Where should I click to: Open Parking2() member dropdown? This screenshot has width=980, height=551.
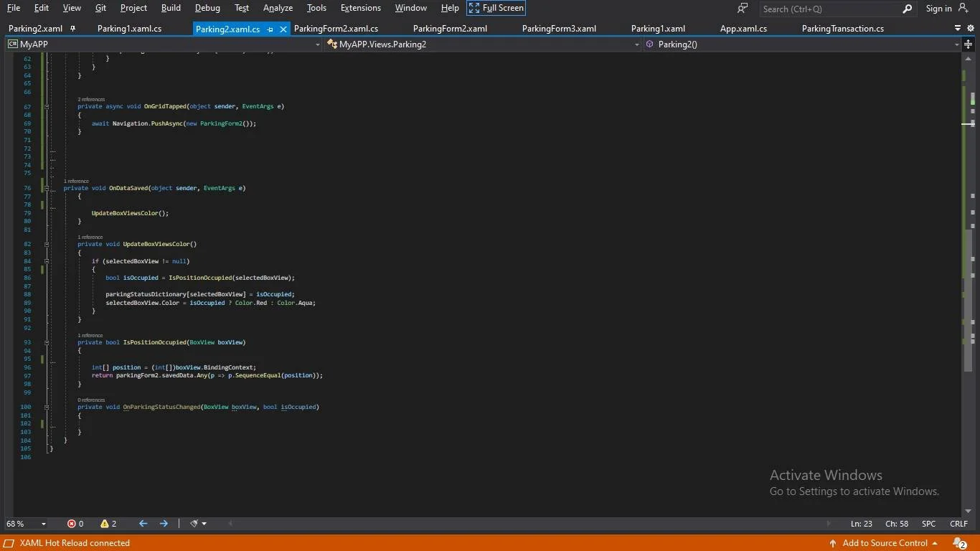(802, 44)
